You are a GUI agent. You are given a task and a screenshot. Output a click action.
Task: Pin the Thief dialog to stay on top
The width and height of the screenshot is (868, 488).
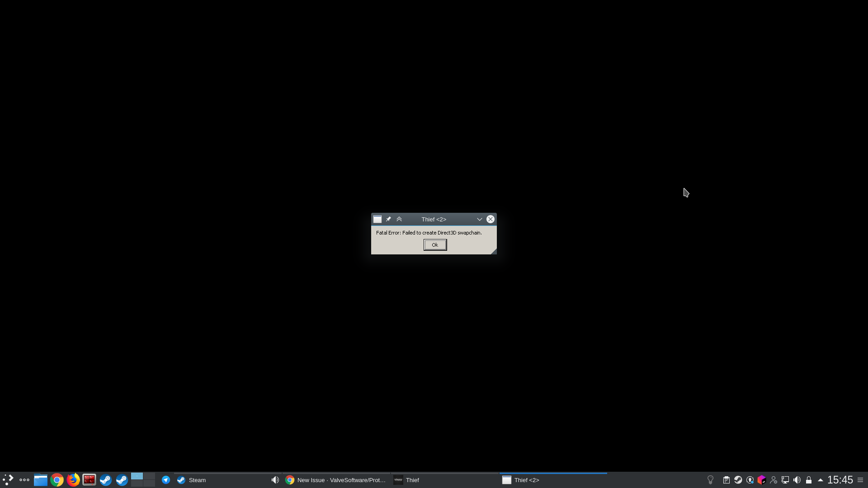388,219
